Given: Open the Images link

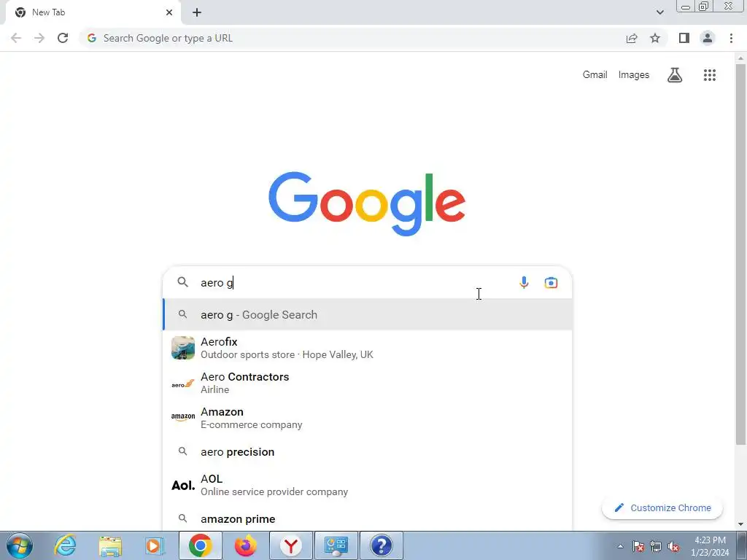Looking at the screenshot, I should point(634,75).
